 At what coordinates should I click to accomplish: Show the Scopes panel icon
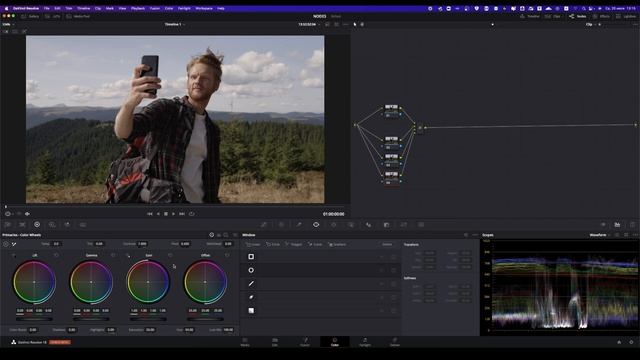tap(617, 224)
